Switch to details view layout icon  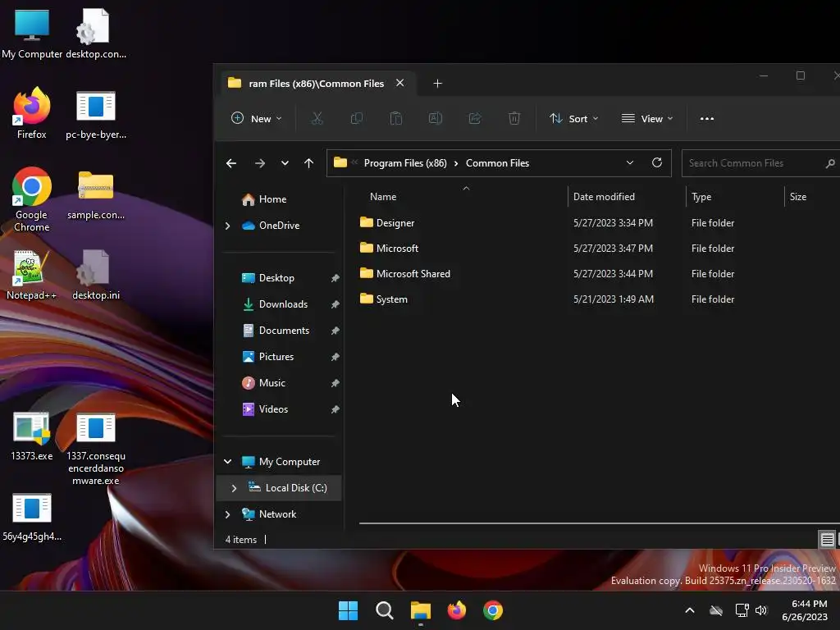point(827,540)
